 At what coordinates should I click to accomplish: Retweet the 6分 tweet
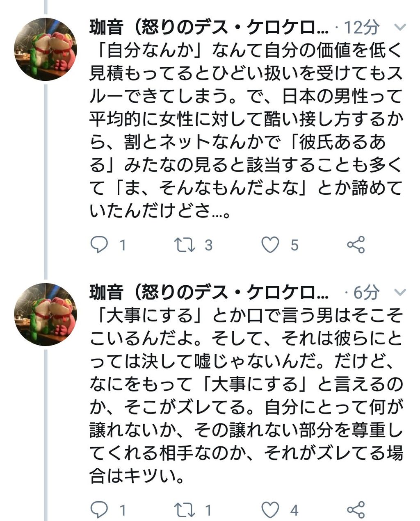pos(185,510)
